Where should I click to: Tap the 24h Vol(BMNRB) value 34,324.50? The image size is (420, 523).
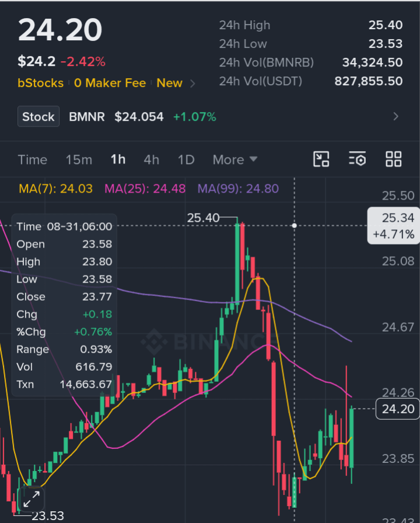(x=372, y=62)
